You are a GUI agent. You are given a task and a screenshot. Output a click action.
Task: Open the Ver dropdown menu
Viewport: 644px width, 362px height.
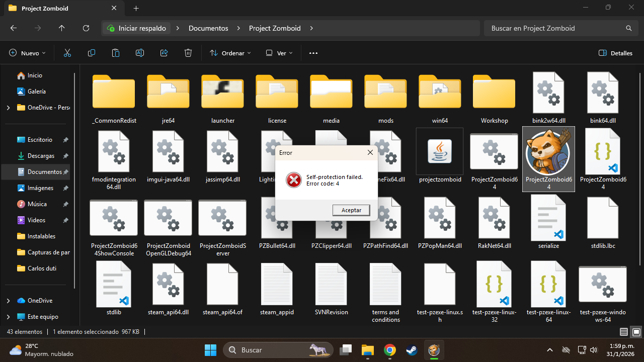pyautogui.click(x=279, y=53)
